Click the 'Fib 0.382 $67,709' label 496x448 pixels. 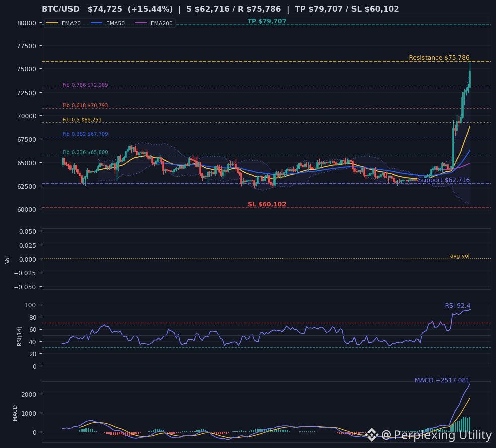pos(86,134)
